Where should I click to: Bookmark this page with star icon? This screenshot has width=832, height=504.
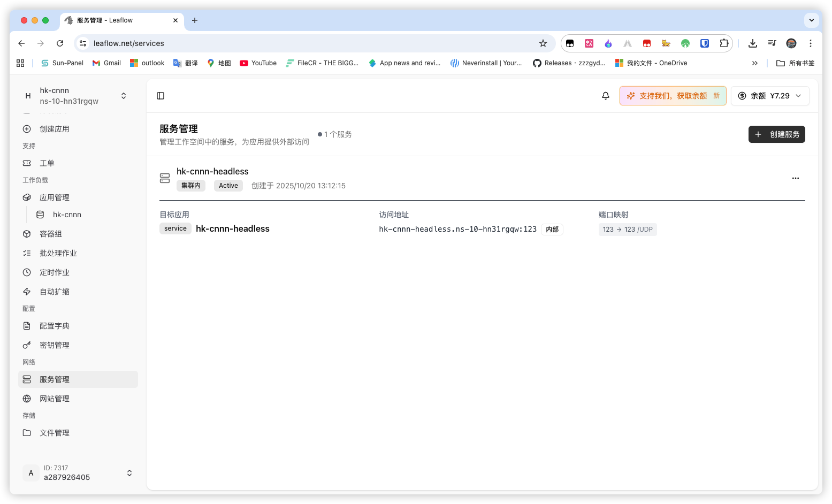[543, 43]
